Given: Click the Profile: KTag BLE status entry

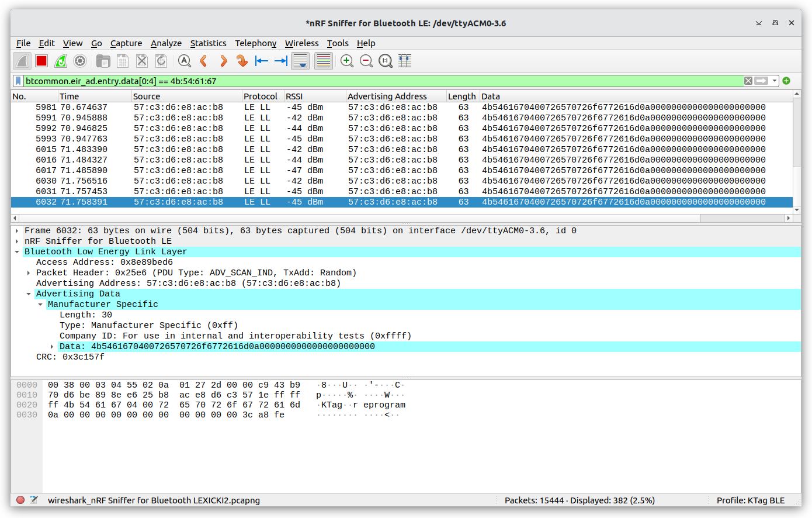Looking at the screenshot, I should point(751,500).
